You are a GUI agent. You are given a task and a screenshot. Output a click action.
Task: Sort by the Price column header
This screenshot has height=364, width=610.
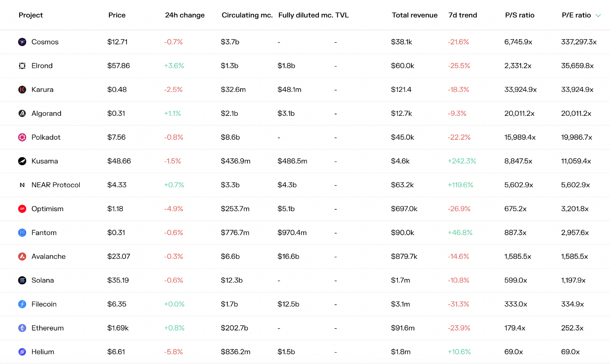click(117, 15)
